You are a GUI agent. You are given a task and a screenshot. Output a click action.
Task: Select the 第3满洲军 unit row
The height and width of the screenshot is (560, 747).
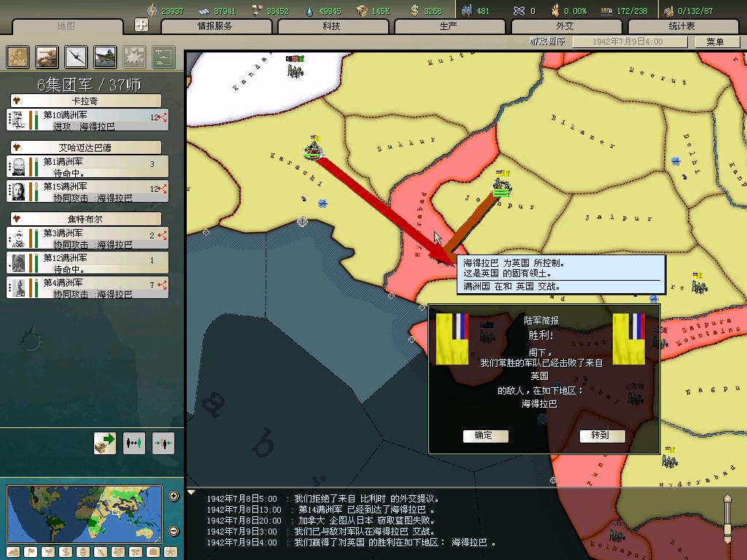click(88, 238)
